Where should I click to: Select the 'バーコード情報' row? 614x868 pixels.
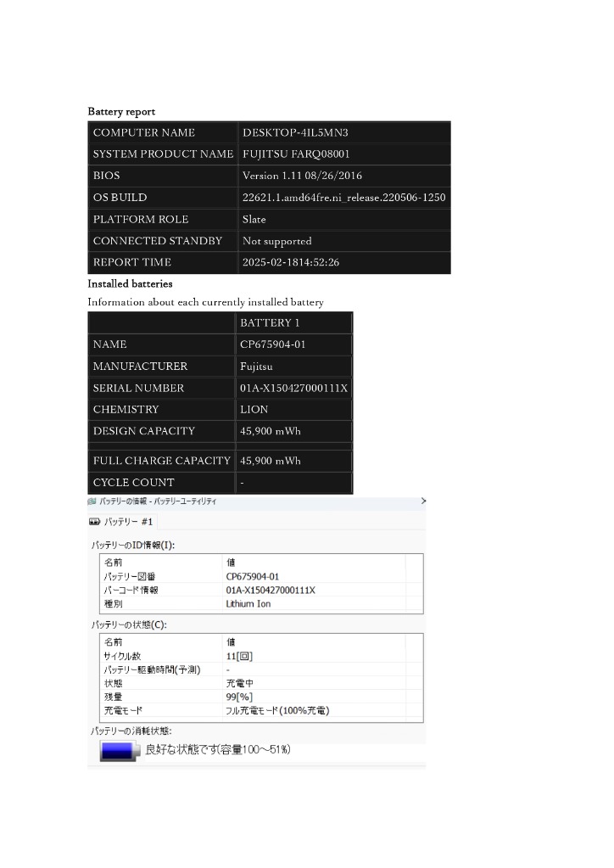pos(261,590)
